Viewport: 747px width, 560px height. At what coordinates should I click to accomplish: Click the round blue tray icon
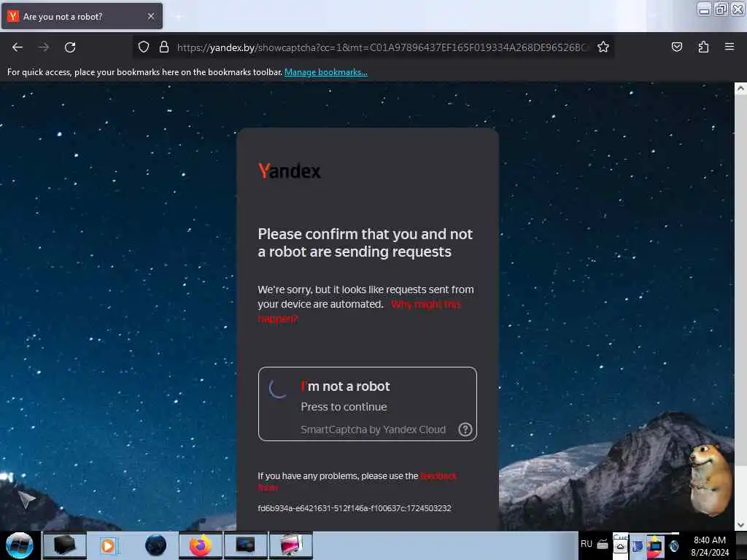click(674, 546)
